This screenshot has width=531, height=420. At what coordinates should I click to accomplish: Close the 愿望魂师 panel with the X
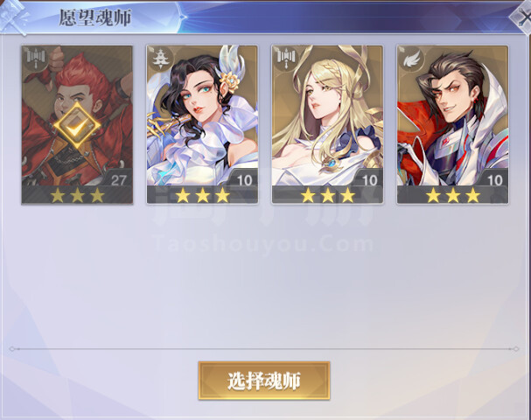pos(521,17)
